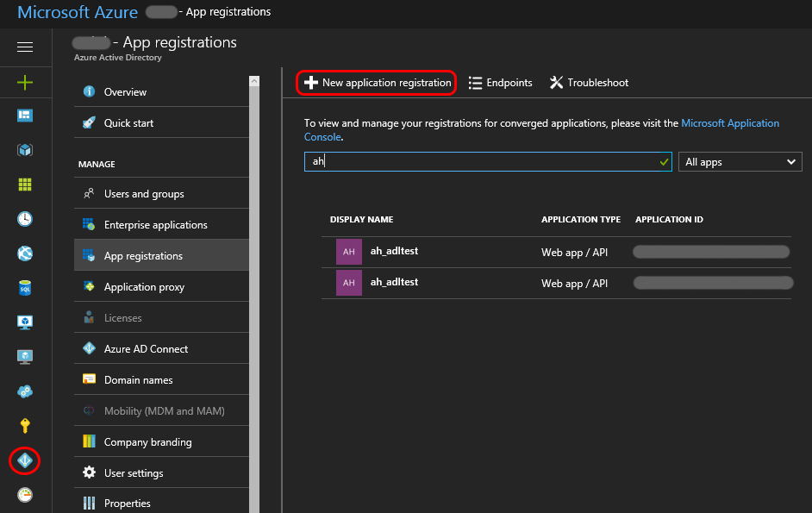Open the Resource groups cube icon
Image resolution: width=812 pixels, height=513 pixels.
pyautogui.click(x=25, y=150)
